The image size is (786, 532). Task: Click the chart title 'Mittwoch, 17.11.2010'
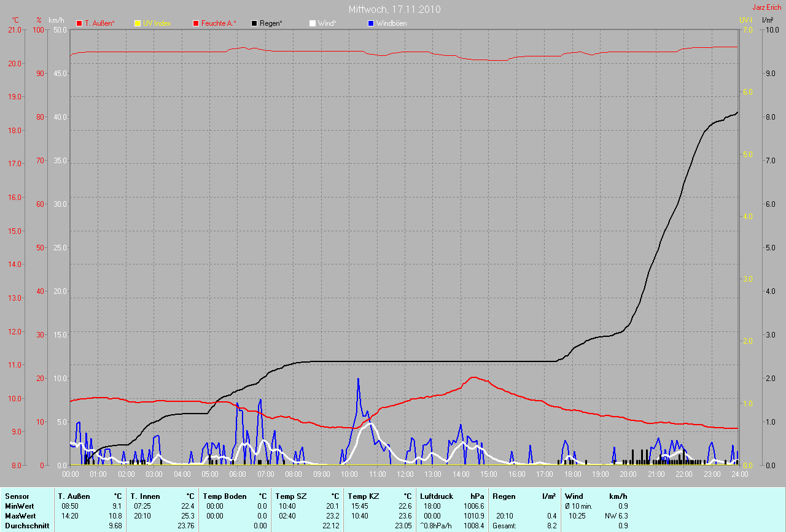pos(394,9)
